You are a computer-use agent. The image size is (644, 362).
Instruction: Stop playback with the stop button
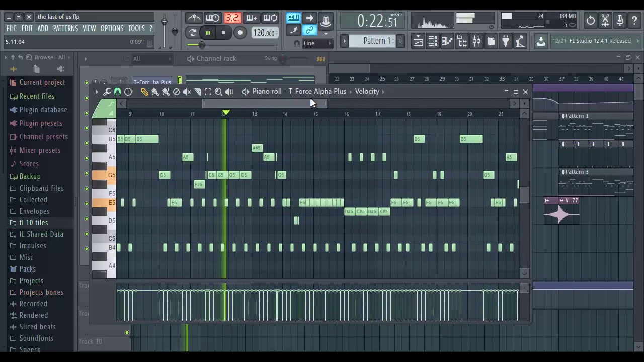tap(223, 33)
